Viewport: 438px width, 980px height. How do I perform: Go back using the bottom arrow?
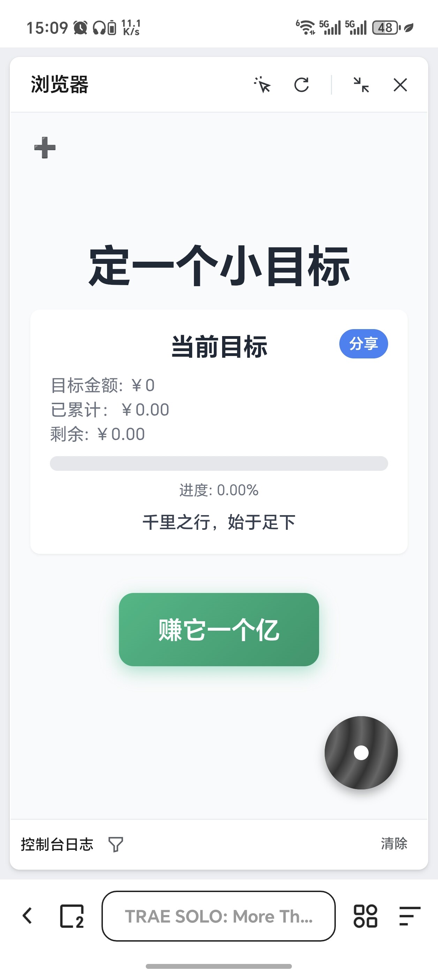[x=27, y=916]
